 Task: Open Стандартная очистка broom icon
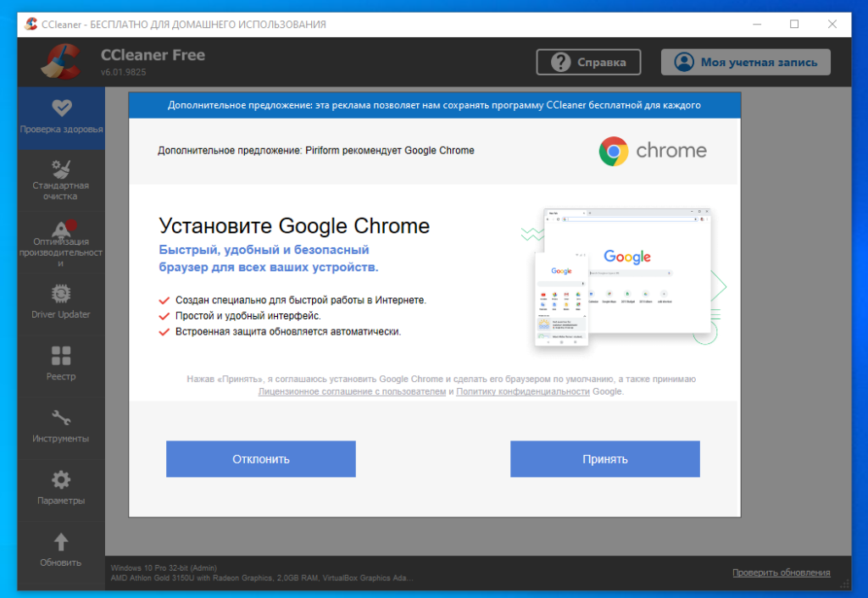(61, 169)
